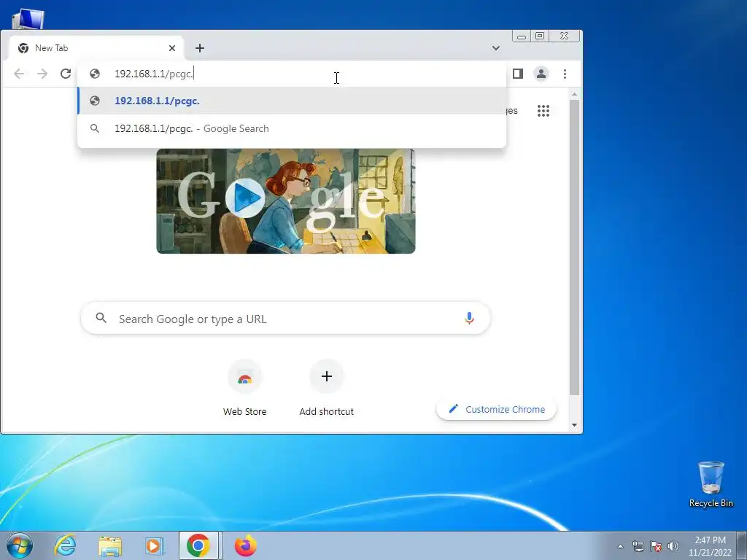Launch Internet Explorer from taskbar
747x560 pixels.
point(65,545)
